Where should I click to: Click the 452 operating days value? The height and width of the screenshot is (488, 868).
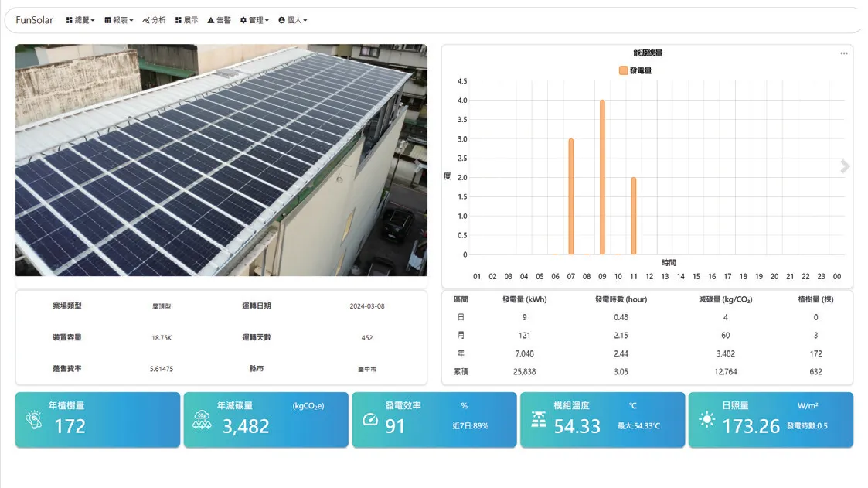[x=367, y=338]
